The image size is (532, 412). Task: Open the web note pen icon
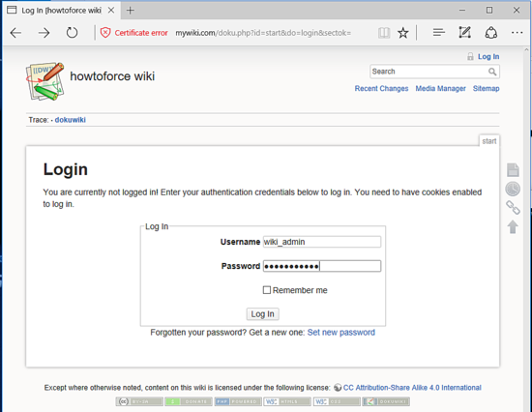(464, 33)
